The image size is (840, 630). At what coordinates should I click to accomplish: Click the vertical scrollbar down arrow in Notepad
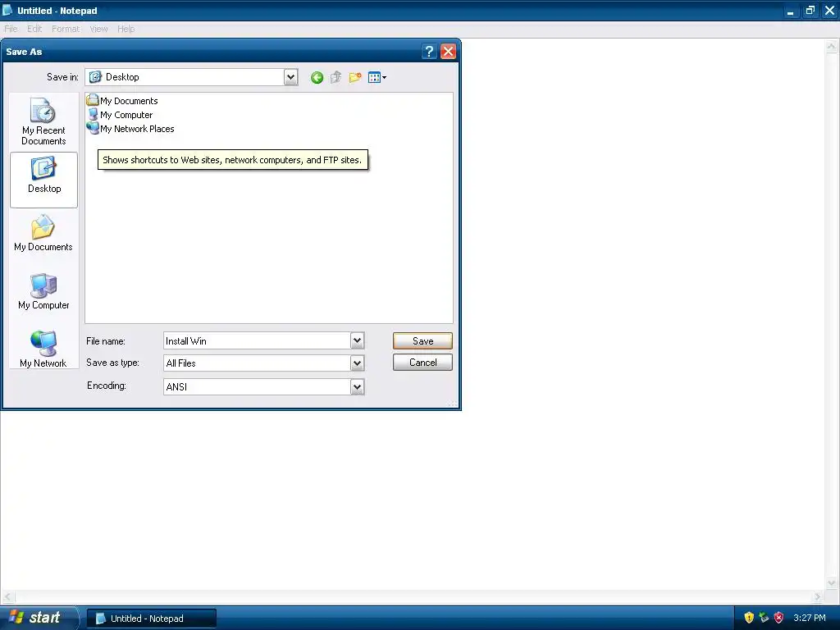click(831, 583)
